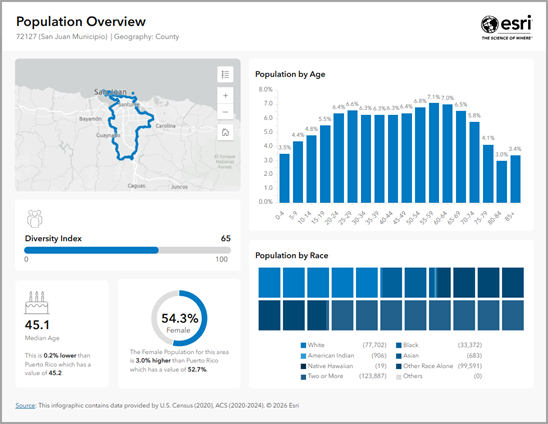
Task: Click the Carolina map label
Action: coord(166,126)
